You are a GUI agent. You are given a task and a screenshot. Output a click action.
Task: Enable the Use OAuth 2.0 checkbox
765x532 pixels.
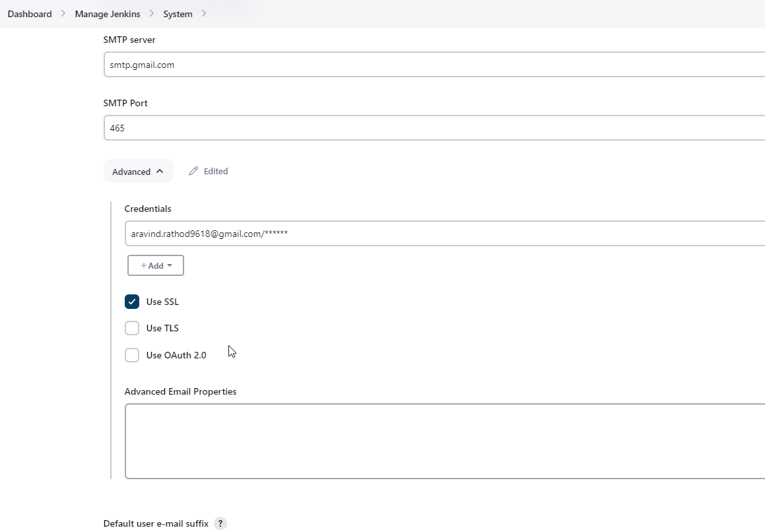(132, 355)
